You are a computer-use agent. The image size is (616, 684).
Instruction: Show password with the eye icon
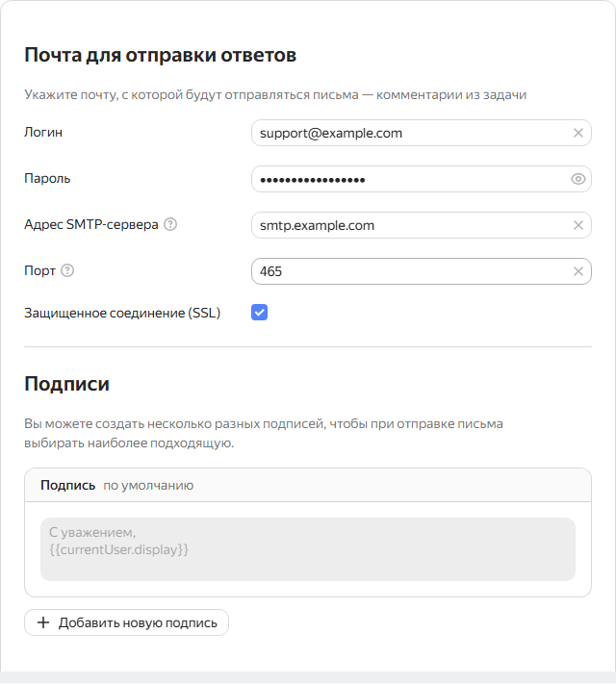[578, 179]
